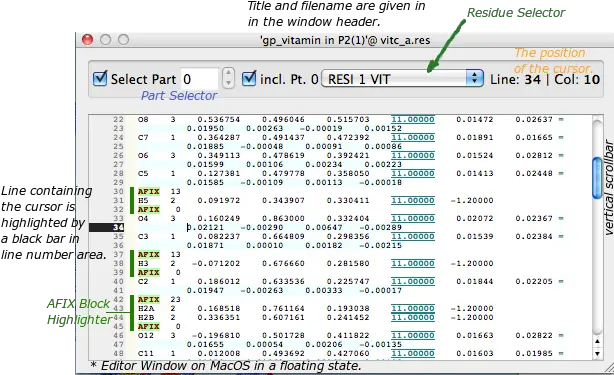Click the AFIX keyword on line 37
Viewport: 614px width, 375px height.
pos(148,254)
